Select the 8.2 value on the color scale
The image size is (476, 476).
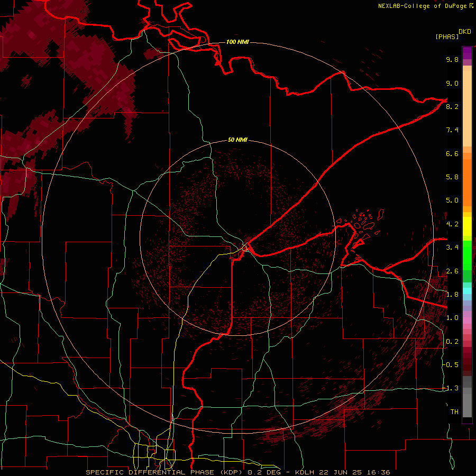(452, 106)
